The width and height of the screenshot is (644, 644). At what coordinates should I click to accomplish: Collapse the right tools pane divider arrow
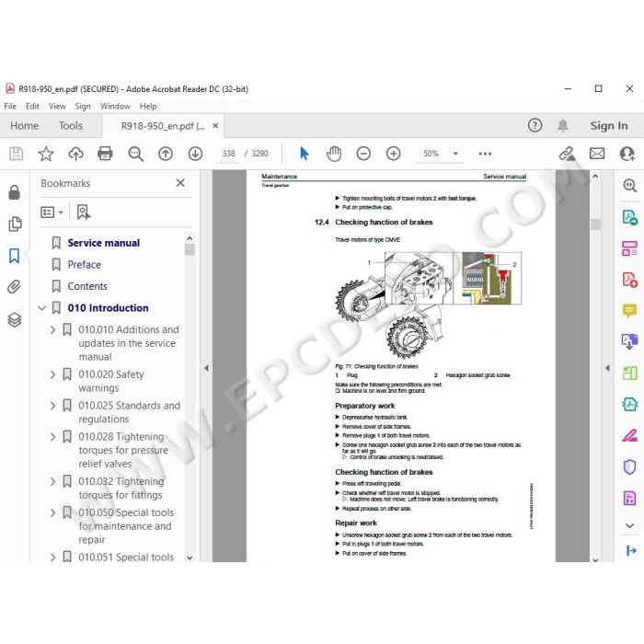(606, 368)
